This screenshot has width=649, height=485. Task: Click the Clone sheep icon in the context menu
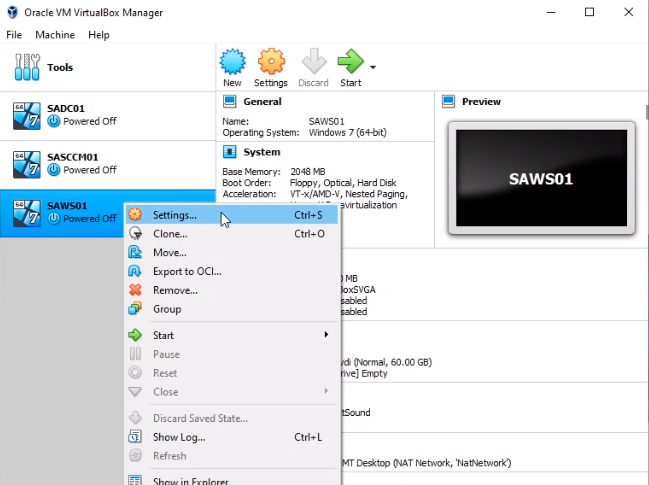(135, 233)
